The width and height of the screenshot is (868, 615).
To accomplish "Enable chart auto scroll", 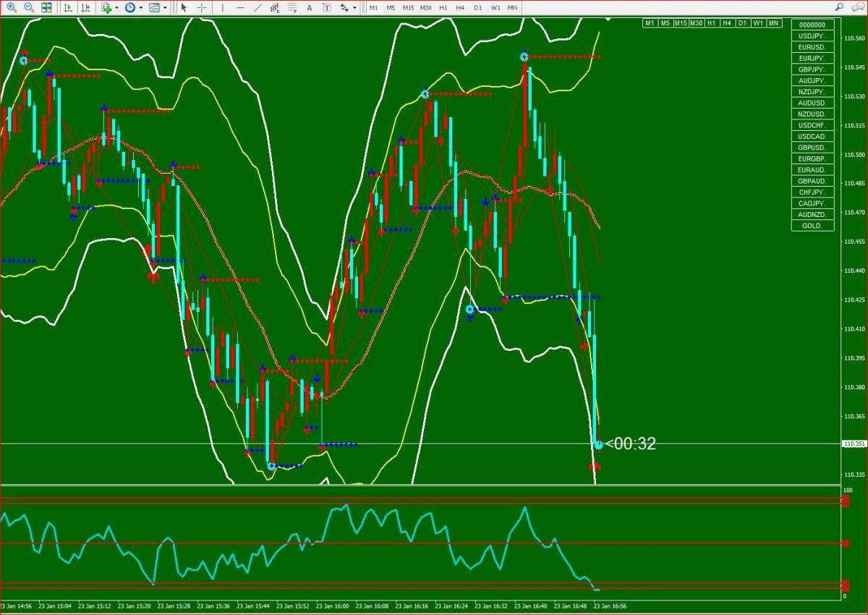I will [67, 7].
